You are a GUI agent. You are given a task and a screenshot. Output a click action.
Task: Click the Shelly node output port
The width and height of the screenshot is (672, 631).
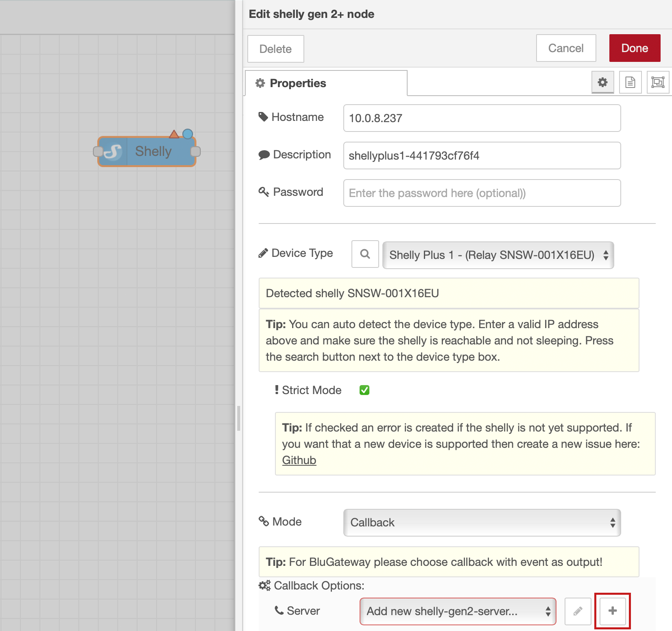[x=196, y=151]
